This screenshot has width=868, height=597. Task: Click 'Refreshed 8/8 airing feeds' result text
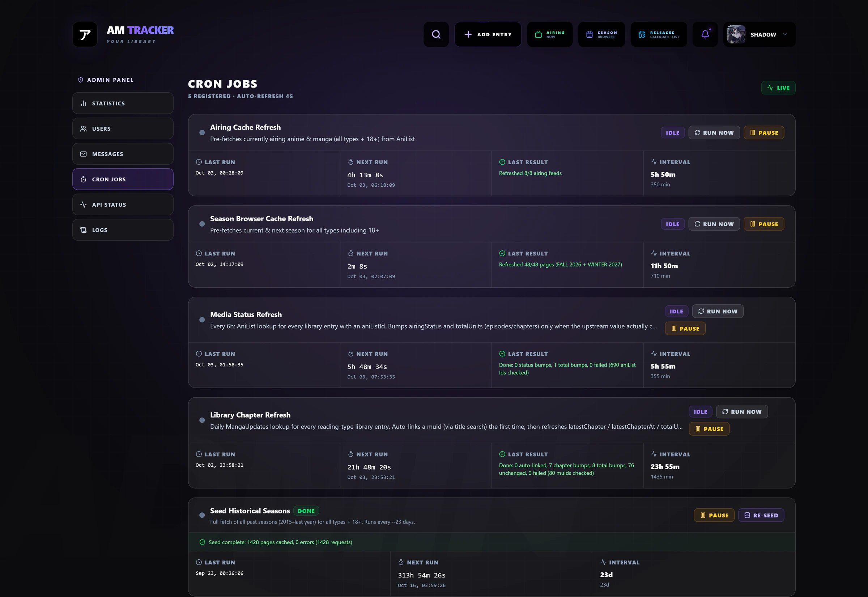pyautogui.click(x=530, y=173)
